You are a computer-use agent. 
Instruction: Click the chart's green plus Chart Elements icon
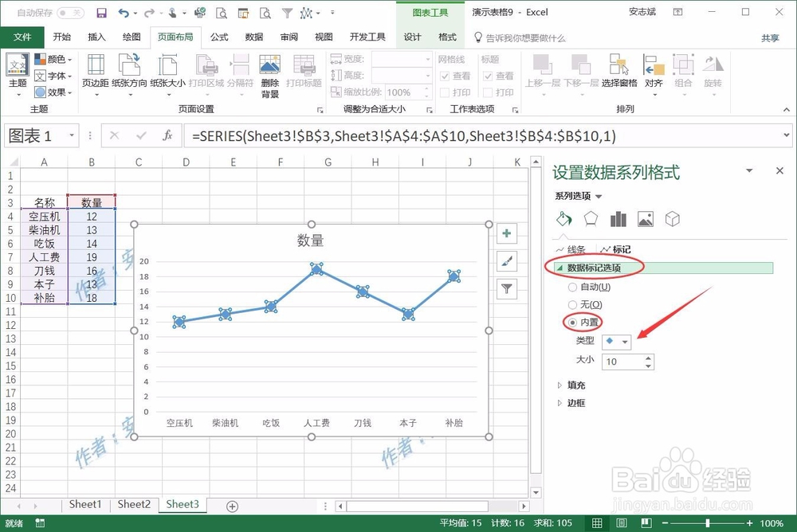[x=506, y=233]
